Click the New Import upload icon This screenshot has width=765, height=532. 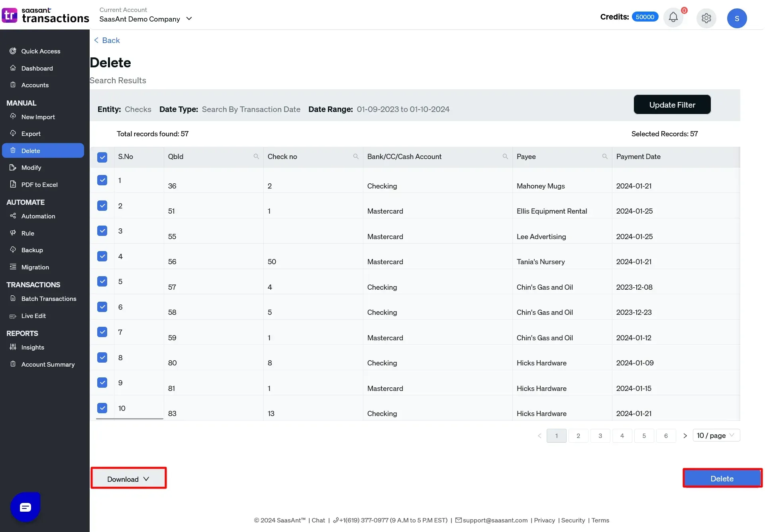coord(13,116)
